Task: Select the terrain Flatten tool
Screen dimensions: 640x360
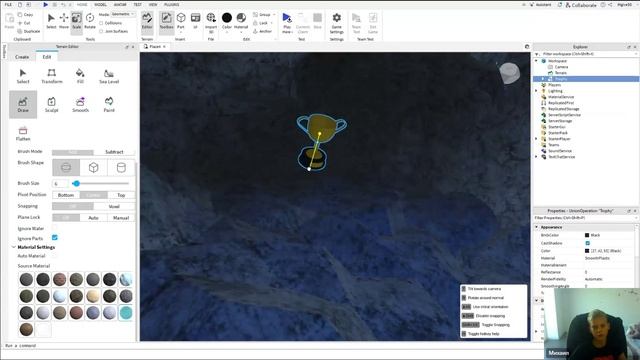Action: 23,133
